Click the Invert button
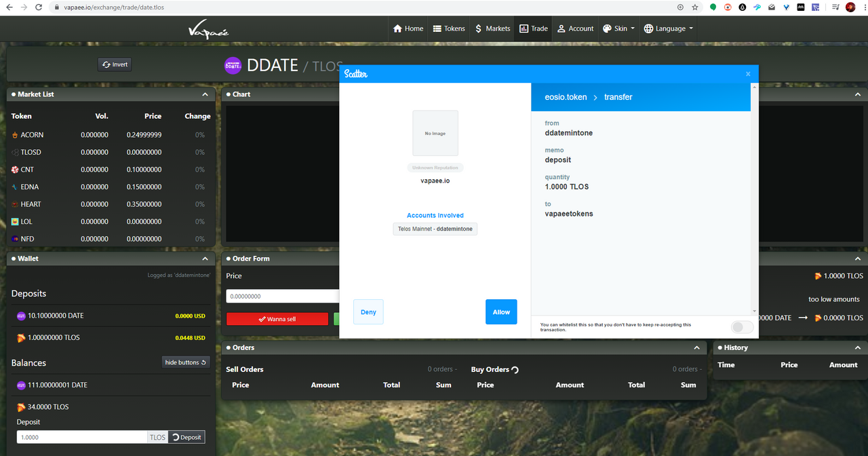Image resolution: width=868 pixels, height=456 pixels. tap(115, 64)
